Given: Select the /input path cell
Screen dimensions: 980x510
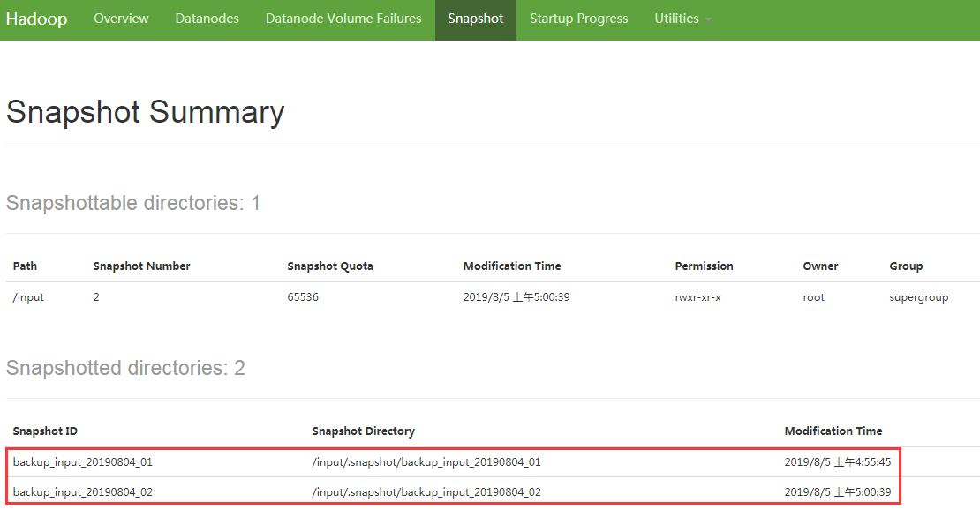Looking at the screenshot, I should pyautogui.click(x=29, y=297).
